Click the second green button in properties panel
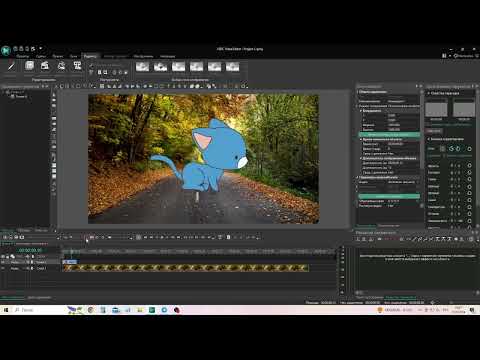 [389, 196]
